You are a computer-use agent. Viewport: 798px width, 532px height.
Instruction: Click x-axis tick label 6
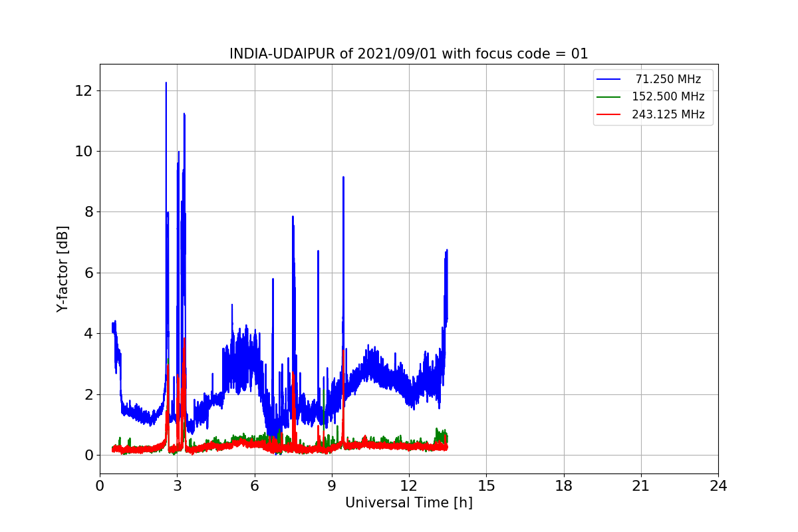coord(255,485)
